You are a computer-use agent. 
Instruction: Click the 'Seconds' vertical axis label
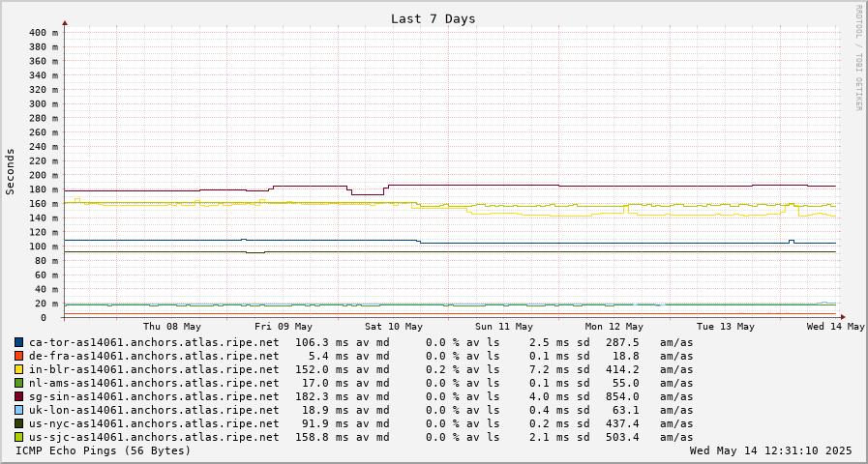point(11,171)
